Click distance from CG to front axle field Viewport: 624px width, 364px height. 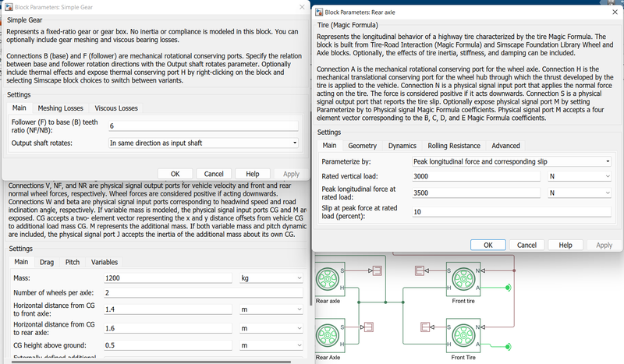click(168, 309)
